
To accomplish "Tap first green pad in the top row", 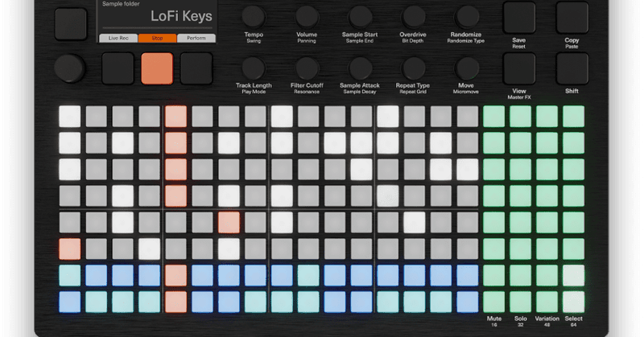I will coord(493,117).
